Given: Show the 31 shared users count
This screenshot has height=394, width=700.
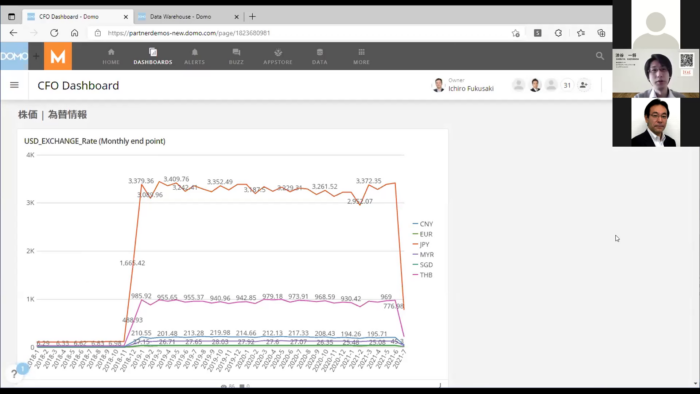Looking at the screenshot, I should tap(567, 85).
